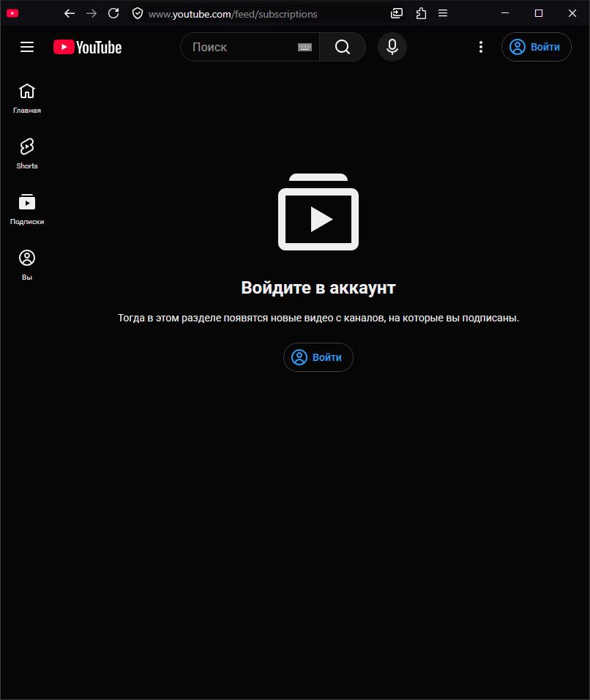Select Подписки in sidebar
The height and width of the screenshot is (700, 590).
[27, 209]
